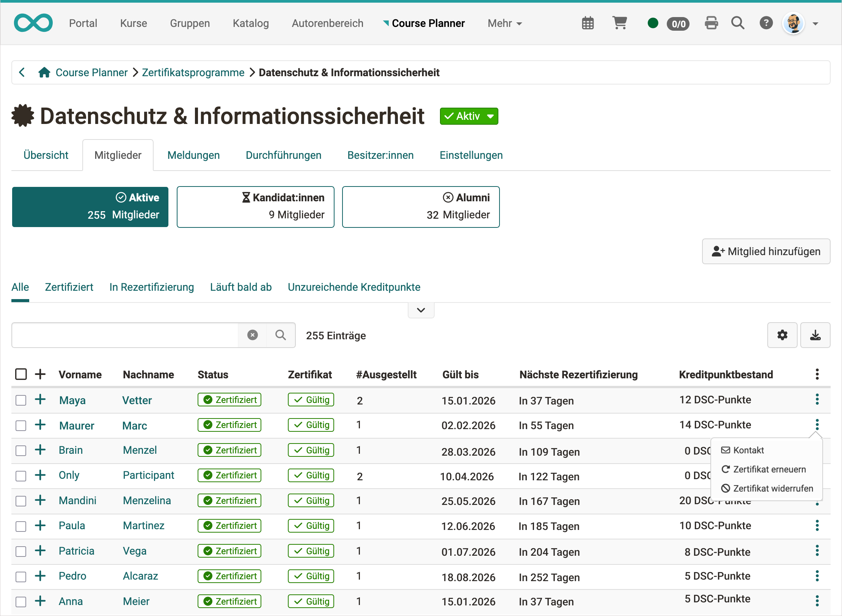Switch to the Einstellungen tab
This screenshot has width=842, height=616.
471,155
